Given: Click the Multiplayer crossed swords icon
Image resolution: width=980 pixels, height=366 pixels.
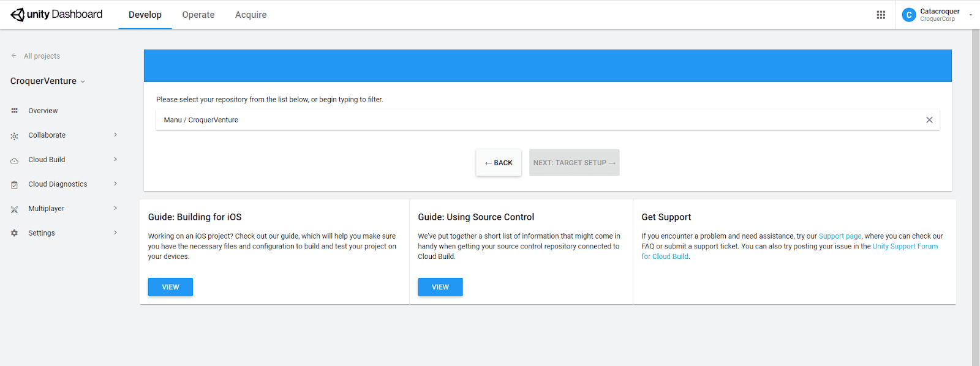Looking at the screenshot, I should pyautogui.click(x=14, y=209).
